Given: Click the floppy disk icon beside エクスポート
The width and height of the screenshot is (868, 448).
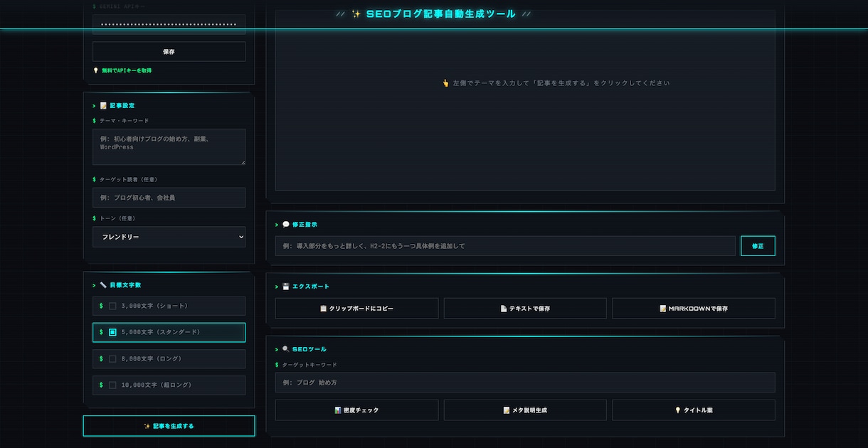Looking at the screenshot, I should point(286,287).
